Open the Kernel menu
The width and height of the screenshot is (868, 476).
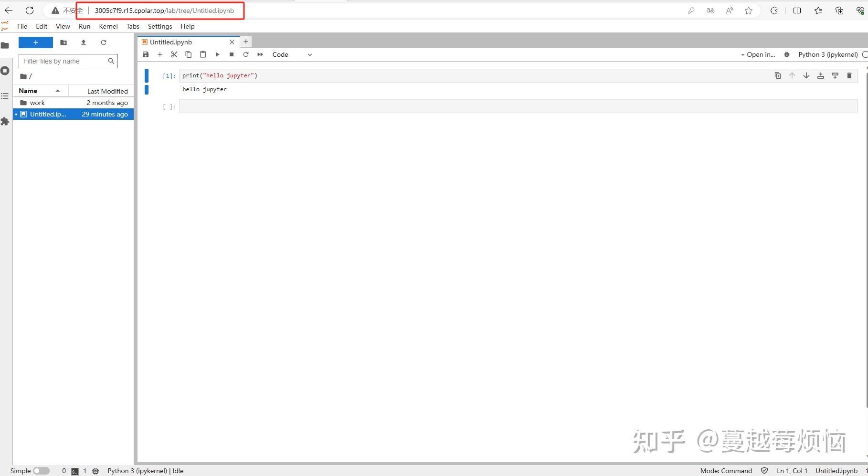tap(108, 26)
